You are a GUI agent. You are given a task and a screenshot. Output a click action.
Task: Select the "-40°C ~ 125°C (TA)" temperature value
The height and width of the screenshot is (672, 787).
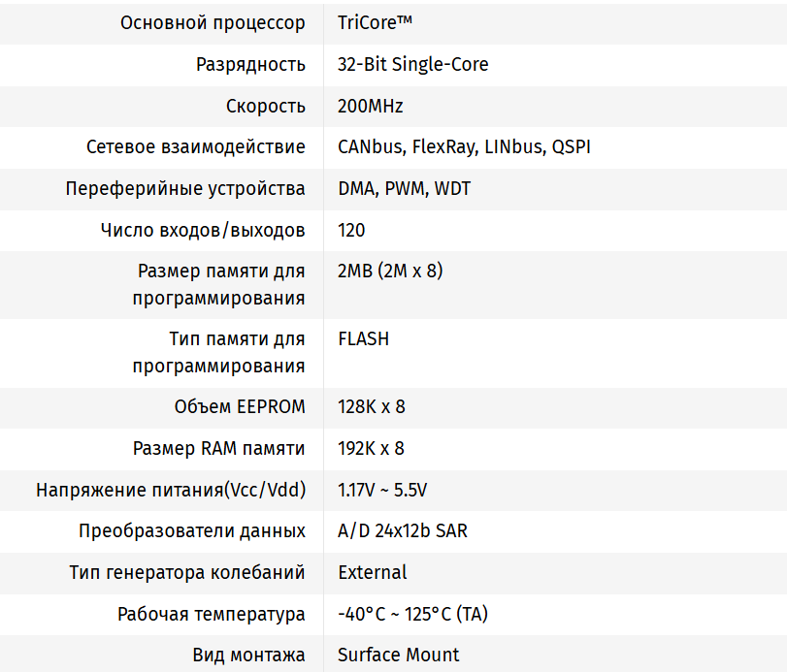coord(412,614)
